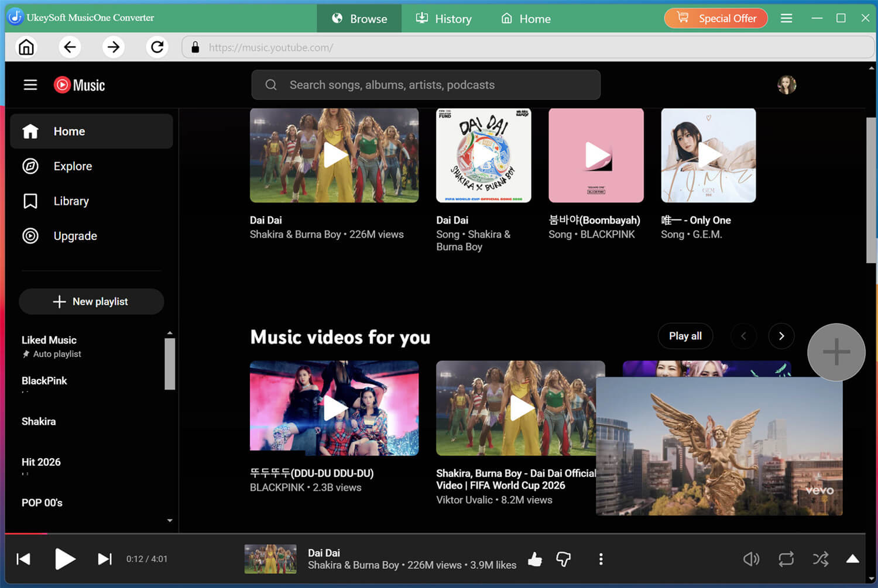Open the 'Shakira, Burna Boy - Dai Dai Official Video' title
The image size is (878, 588).
[x=516, y=479]
